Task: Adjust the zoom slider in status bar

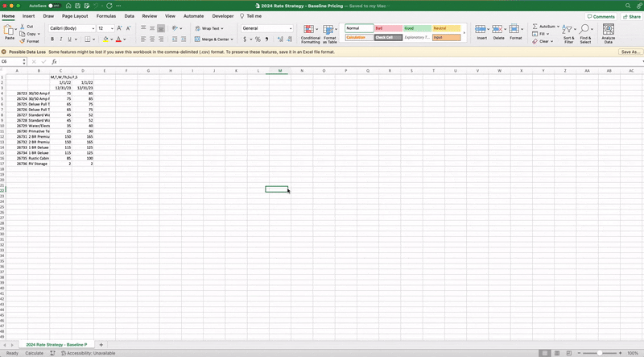Action: 600,353
